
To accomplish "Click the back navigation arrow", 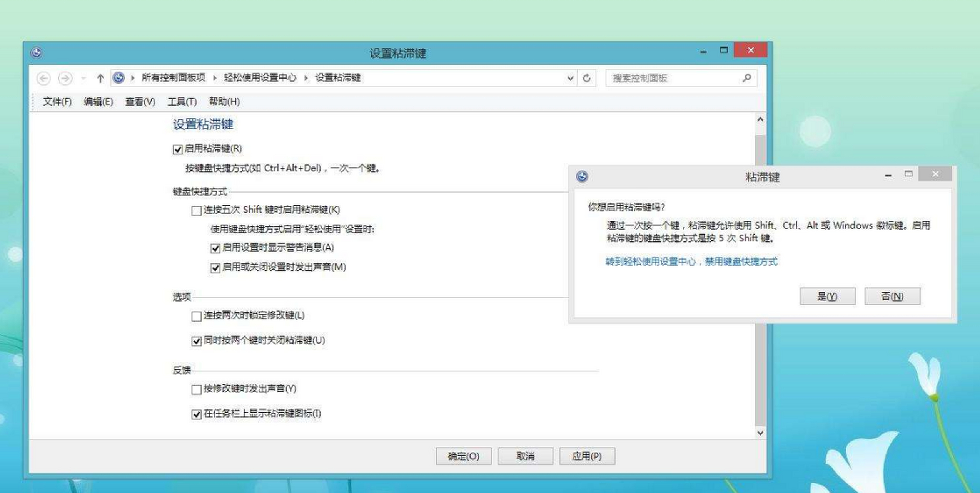I will coord(43,79).
